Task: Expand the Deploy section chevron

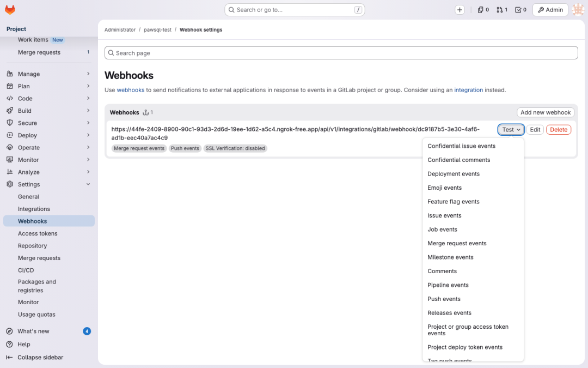Action: pyautogui.click(x=88, y=135)
